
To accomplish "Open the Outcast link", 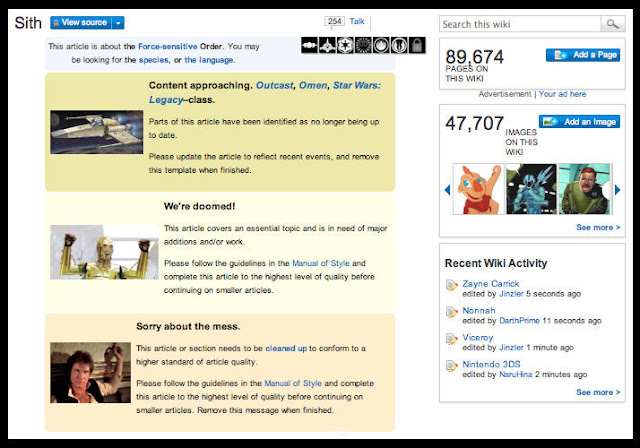I will [x=274, y=85].
